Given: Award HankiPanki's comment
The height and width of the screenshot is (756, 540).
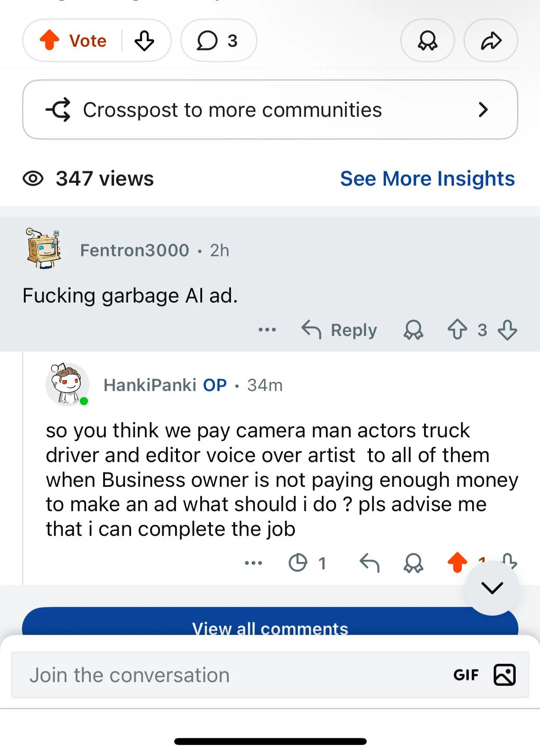Looking at the screenshot, I should 413,563.
